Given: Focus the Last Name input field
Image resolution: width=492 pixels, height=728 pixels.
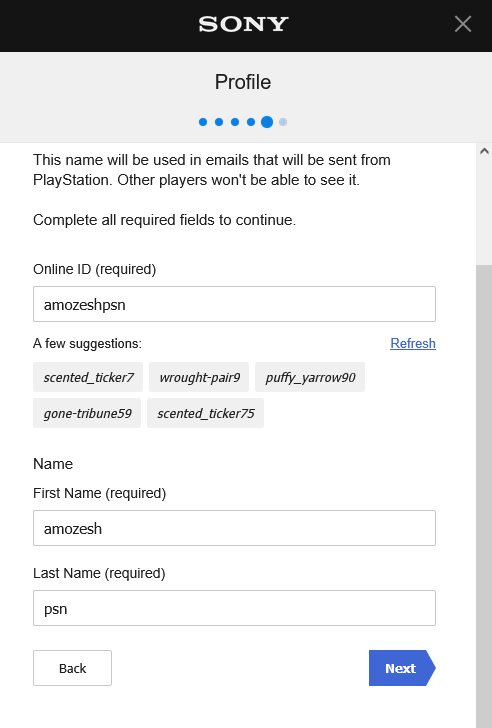Looking at the screenshot, I should [x=234, y=608].
